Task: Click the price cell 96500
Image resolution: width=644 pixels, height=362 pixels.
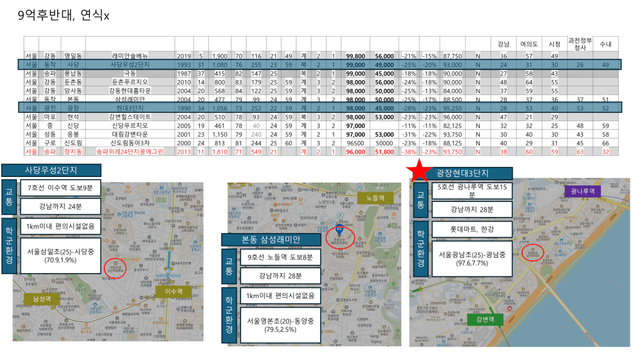Action: pyautogui.click(x=355, y=143)
